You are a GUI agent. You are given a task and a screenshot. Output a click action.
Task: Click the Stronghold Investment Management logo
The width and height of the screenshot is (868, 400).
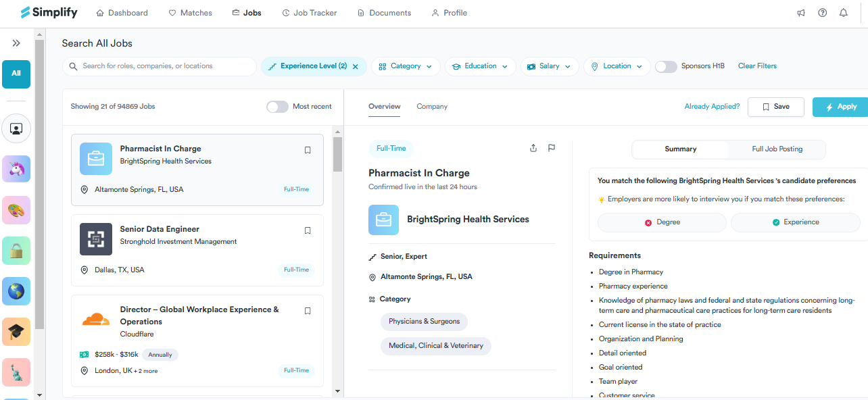[96, 239]
